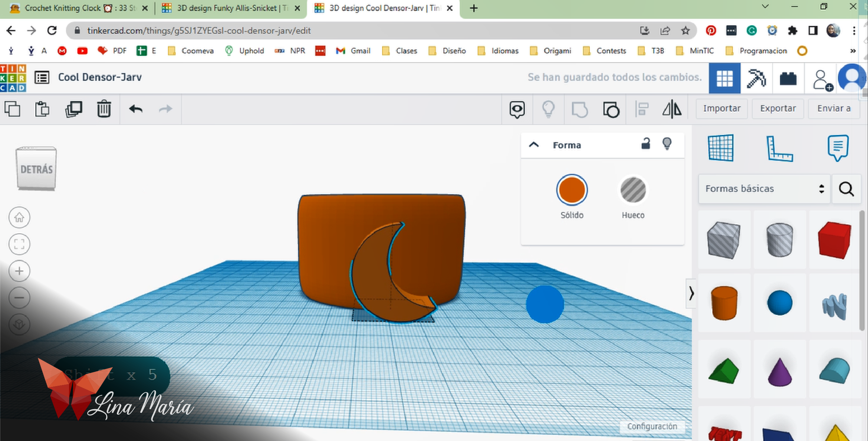
Task: Click the Exportar button
Action: [778, 108]
